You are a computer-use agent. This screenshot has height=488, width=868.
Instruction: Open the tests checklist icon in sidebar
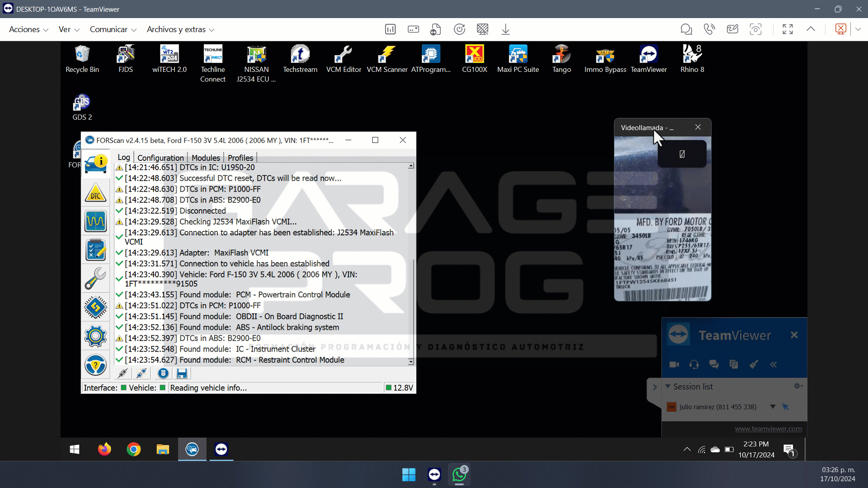point(95,250)
